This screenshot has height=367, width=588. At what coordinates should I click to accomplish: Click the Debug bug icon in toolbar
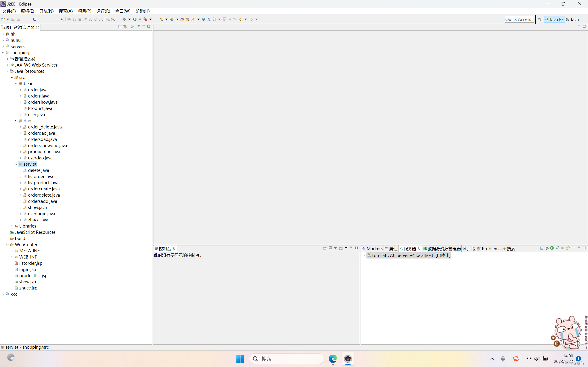124,19
